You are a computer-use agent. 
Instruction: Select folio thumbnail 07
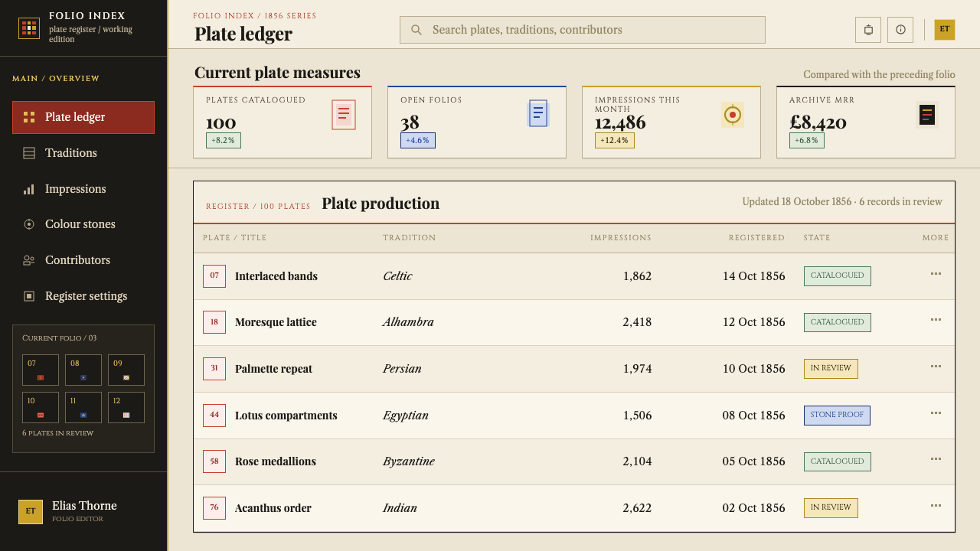coord(41,370)
